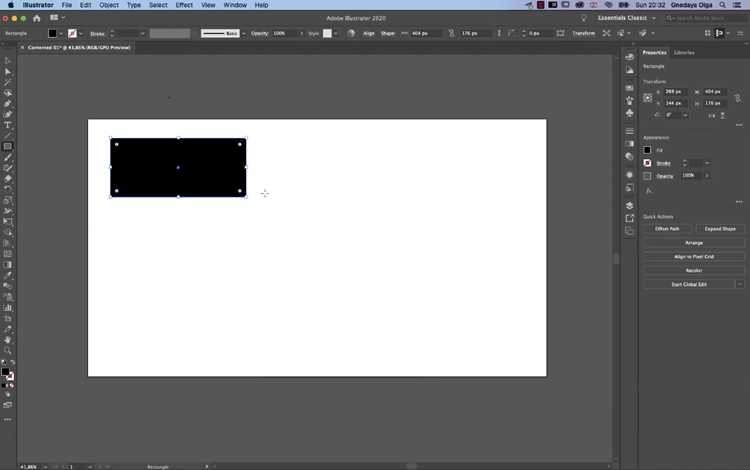Switch to the Libraries tab
The height and width of the screenshot is (470, 750).
click(x=684, y=53)
